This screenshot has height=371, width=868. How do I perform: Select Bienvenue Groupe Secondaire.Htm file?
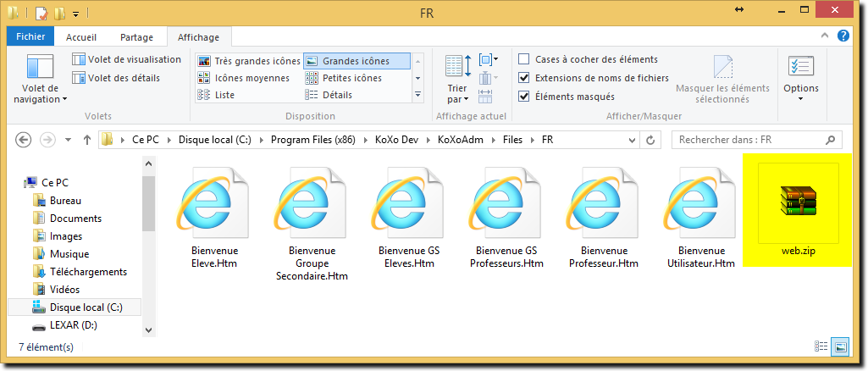[312, 223]
